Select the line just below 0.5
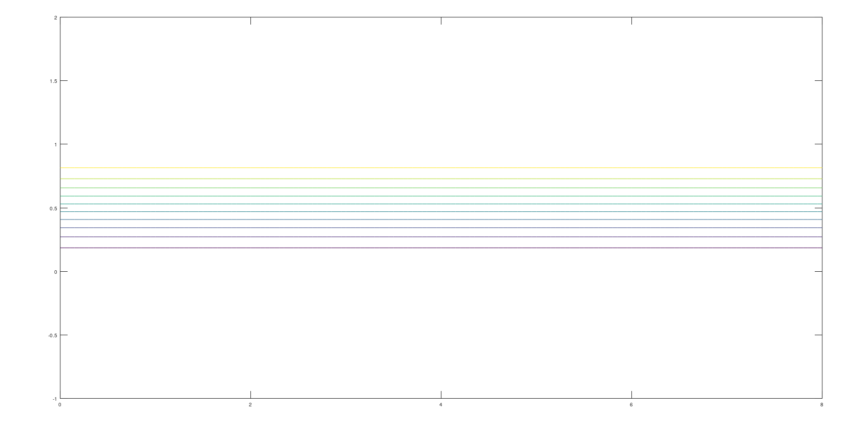The width and height of the screenshot is (868, 434). coord(440,212)
